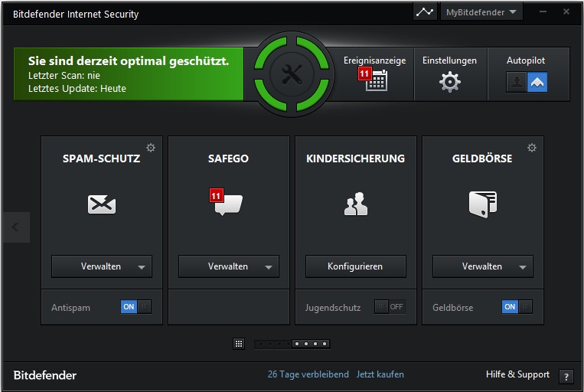This screenshot has width=584, height=392.
Task: Toggle the Antispam switch off
Action: 135,307
